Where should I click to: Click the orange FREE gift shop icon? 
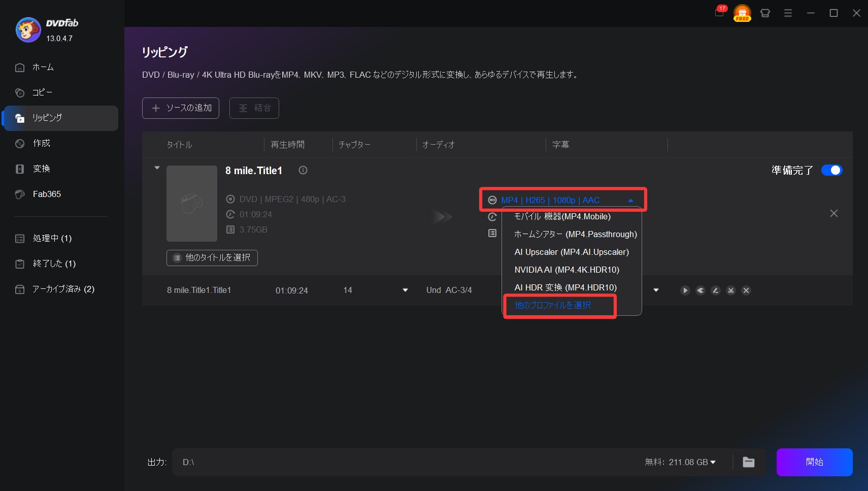click(742, 13)
